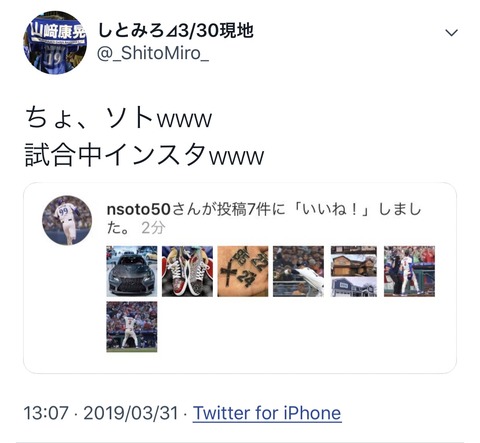Follow the Twitter for iPhone link
480x443 pixels.
267,413
